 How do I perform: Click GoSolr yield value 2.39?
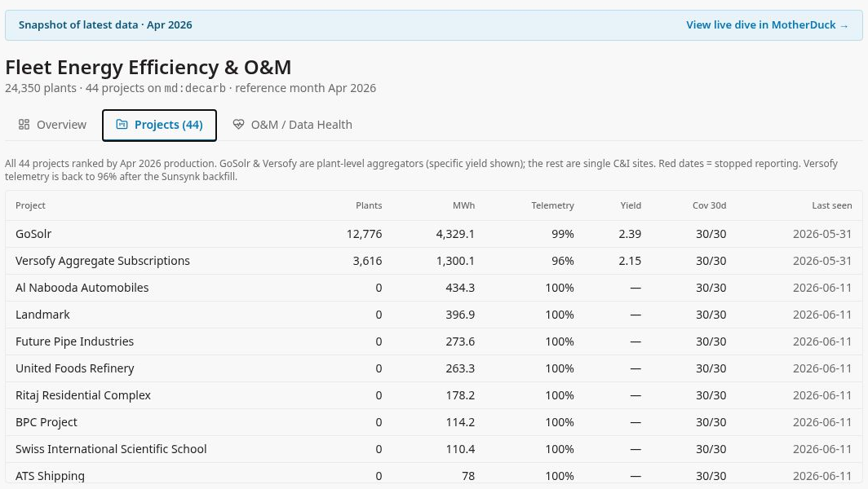(x=630, y=234)
